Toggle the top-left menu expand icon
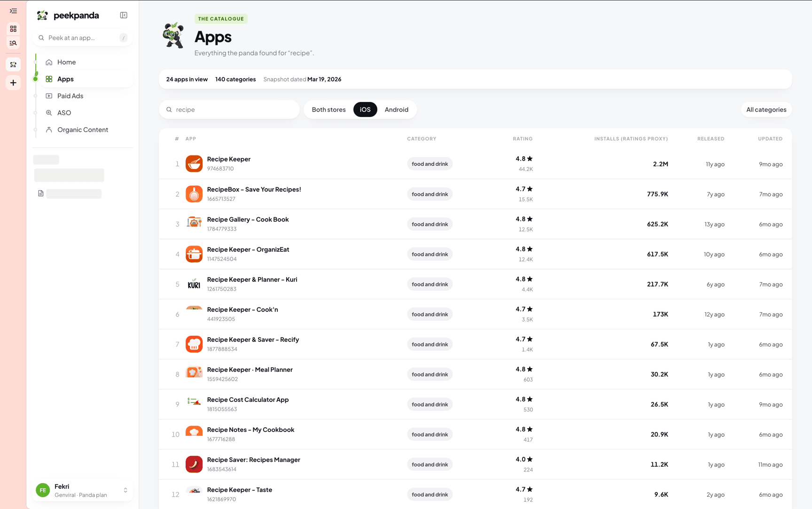The width and height of the screenshot is (812, 509). 13,11
